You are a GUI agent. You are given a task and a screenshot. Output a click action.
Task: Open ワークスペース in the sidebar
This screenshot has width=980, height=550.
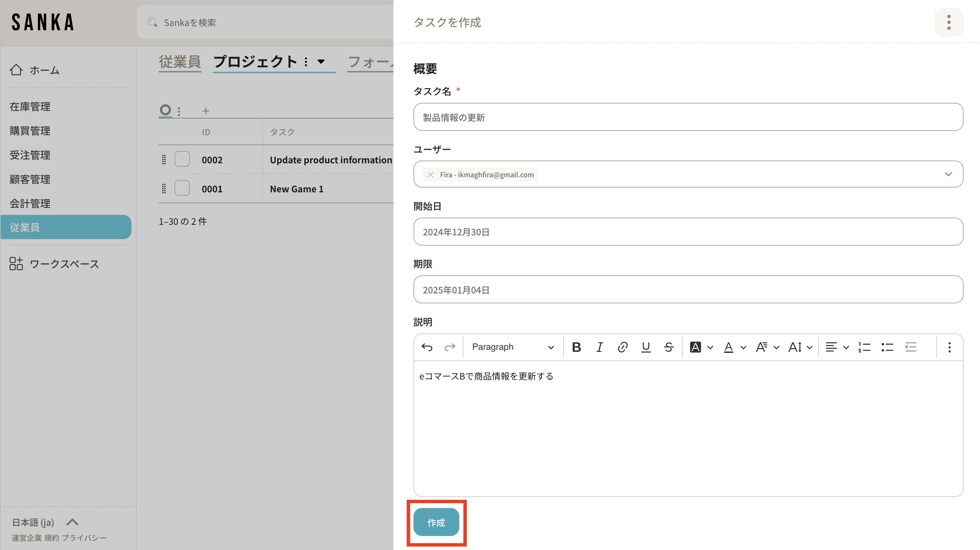pos(64,264)
